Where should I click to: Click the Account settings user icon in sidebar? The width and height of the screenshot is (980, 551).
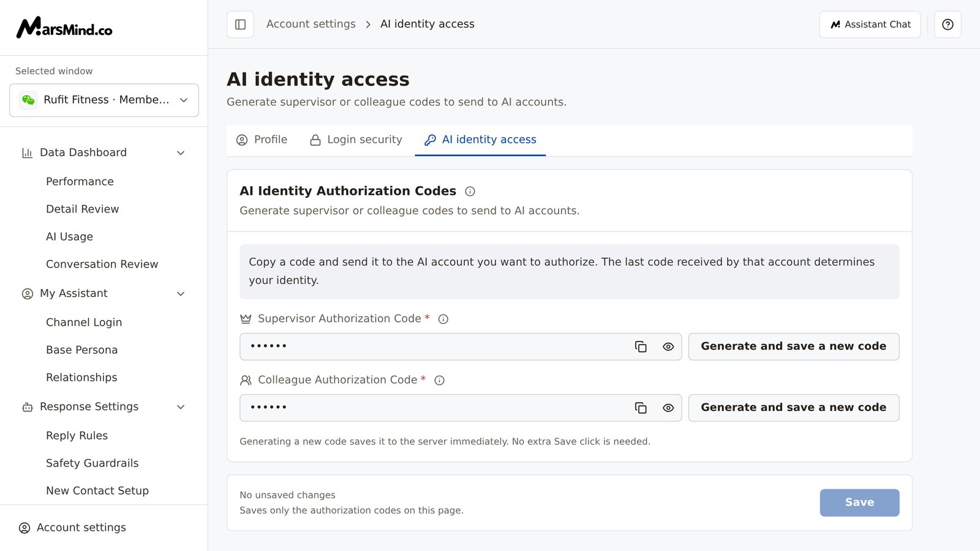coord(24,528)
